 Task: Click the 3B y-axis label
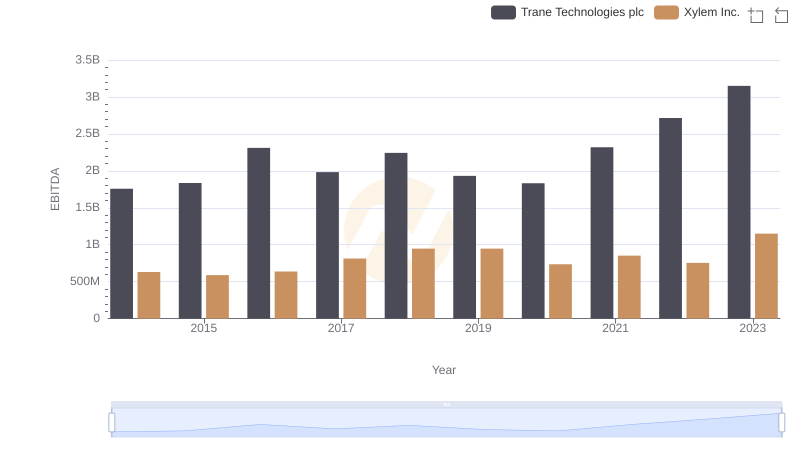[x=92, y=97]
